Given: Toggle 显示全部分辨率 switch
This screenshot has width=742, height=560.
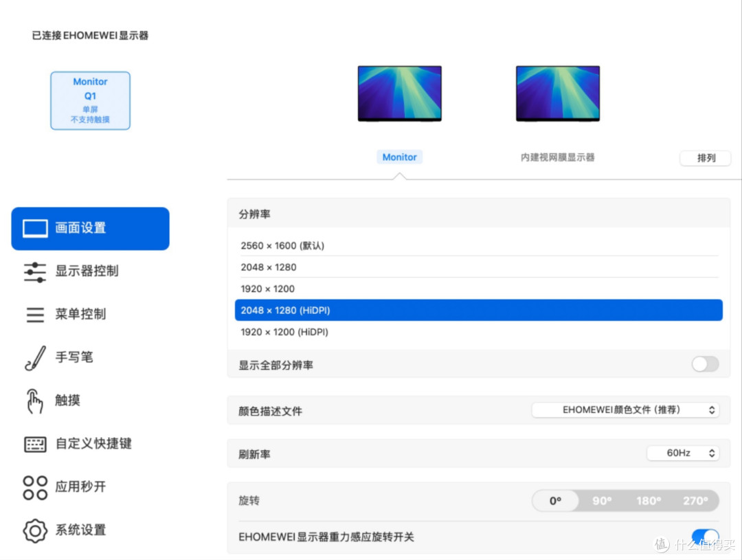Looking at the screenshot, I should click(705, 364).
